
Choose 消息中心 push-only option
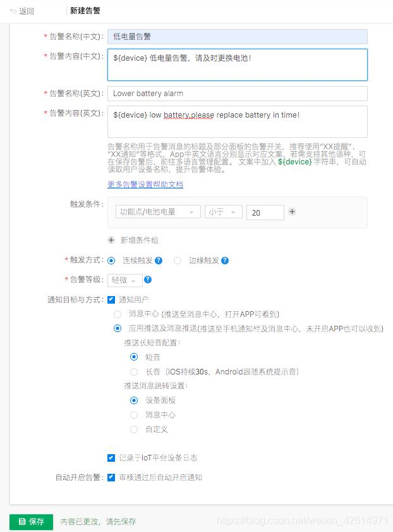(x=118, y=314)
